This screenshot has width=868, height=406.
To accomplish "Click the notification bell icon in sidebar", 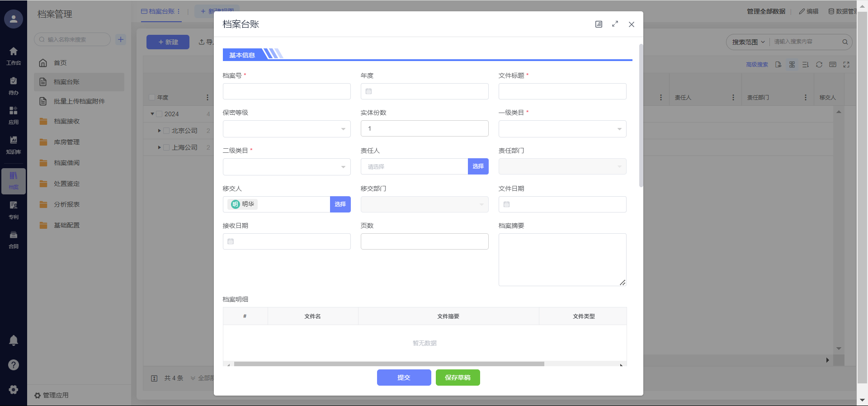I will [14, 340].
